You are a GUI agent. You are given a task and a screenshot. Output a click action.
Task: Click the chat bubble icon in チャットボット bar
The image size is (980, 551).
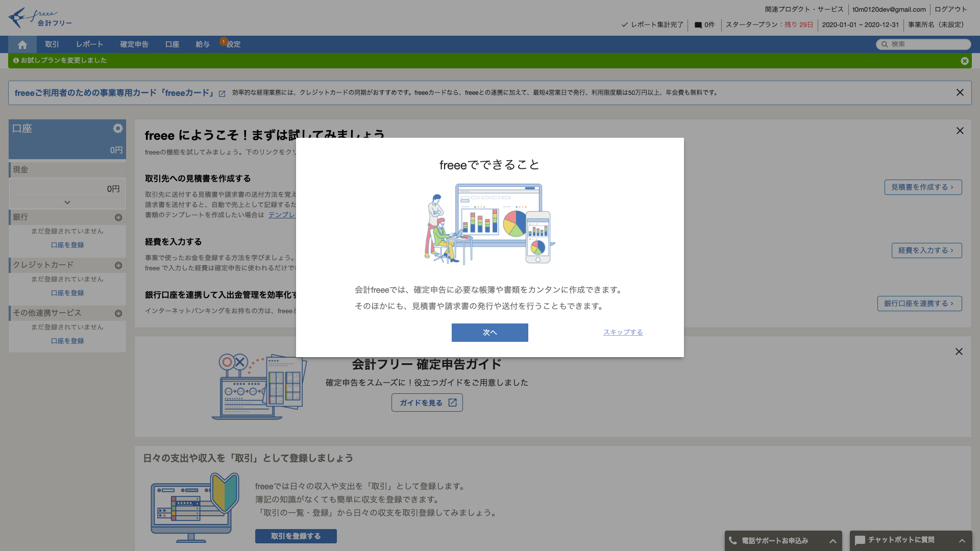point(860,540)
